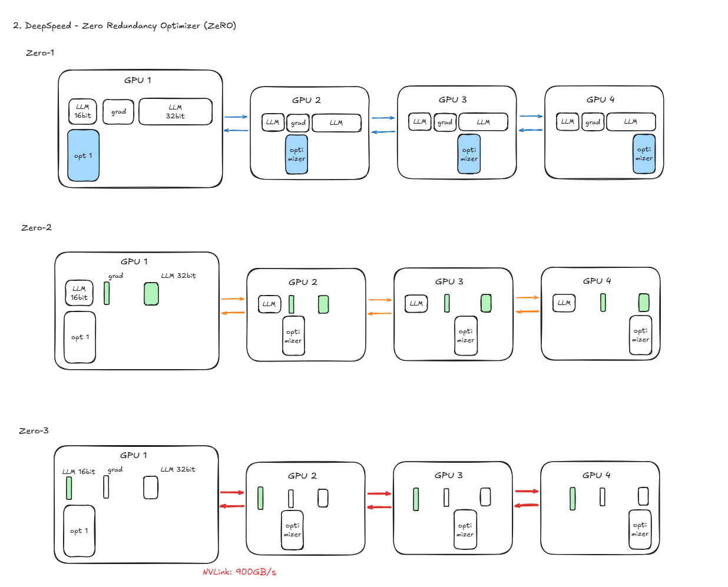Select the LLM 32bit box in Zero-1 GPU 1
This screenshot has height=587, width=728.
tap(176, 111)
